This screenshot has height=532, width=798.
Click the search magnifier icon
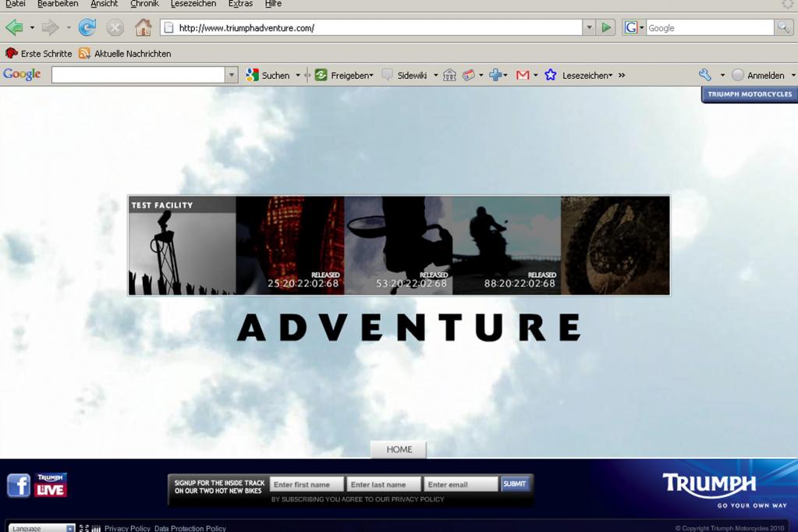point(782,27)
